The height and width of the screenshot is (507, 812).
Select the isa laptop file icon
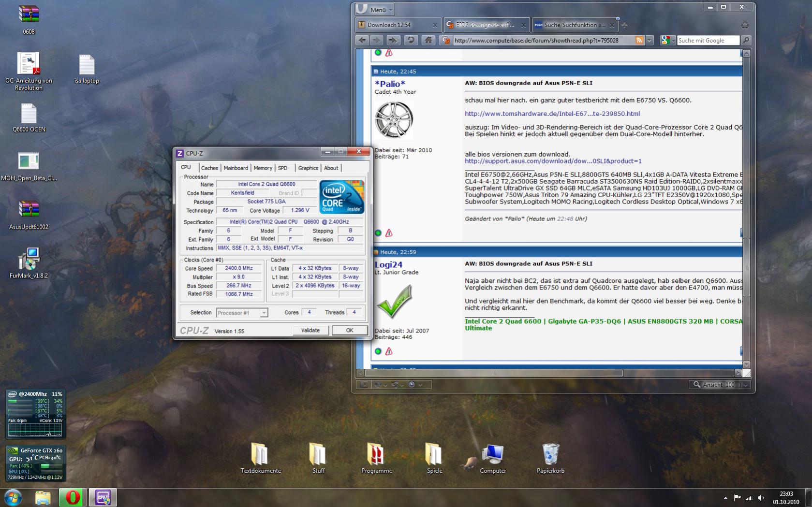(x=87, y=69)
